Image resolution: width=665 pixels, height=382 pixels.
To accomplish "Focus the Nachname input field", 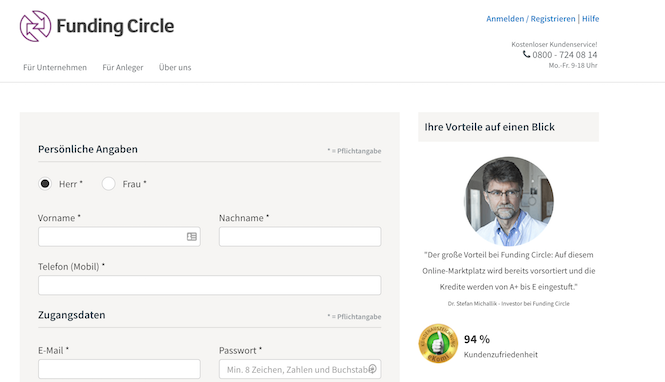I will (x=300, y=237).
